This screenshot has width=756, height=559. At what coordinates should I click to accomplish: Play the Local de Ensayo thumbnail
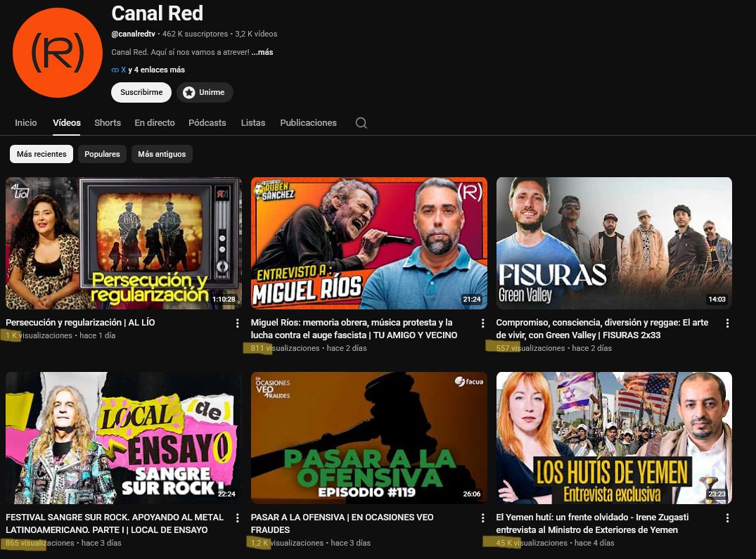pyautogui.click(x=124, y=438)
